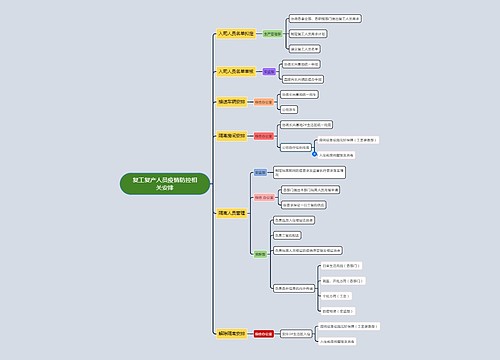Select the yellow 隔离房间安排 topic
The width and height of the screenshot is (500, 360).
click(232, 136)
